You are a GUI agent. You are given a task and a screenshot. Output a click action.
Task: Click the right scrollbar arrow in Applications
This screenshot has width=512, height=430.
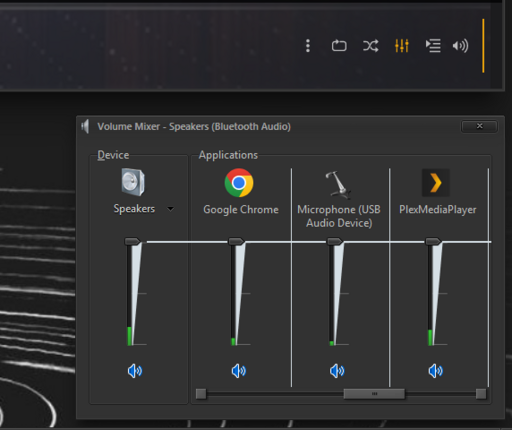click(481, 394)
